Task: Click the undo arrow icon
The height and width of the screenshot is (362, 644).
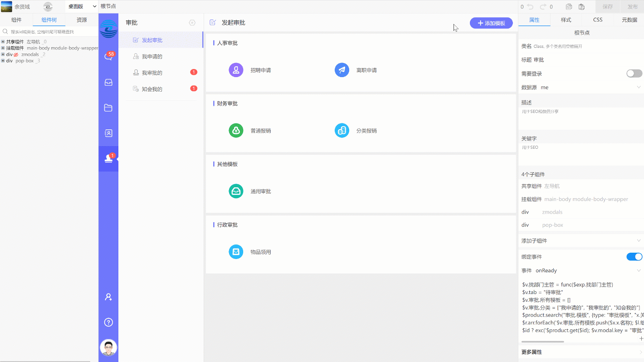Action: (x=530, y=7)
